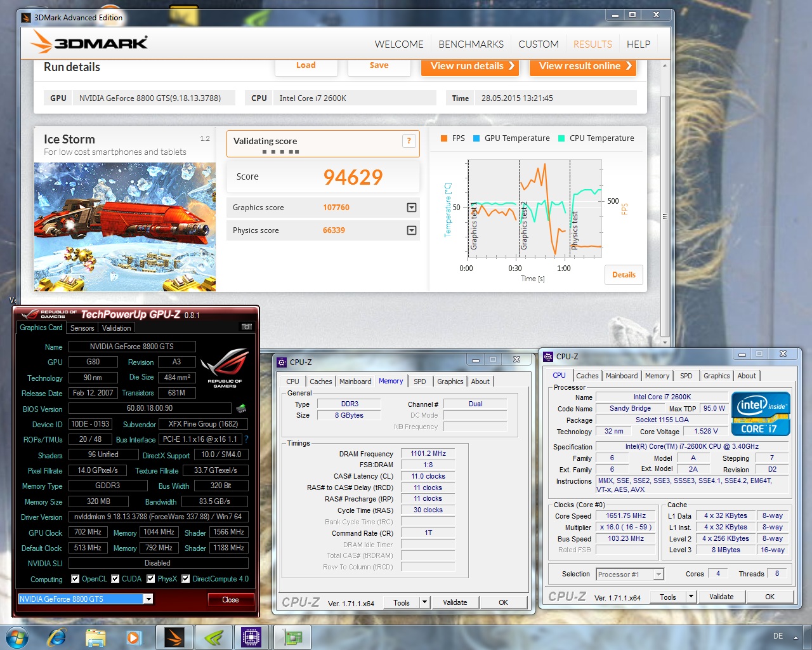Open Windows Media Player from the taskbar
The height and width of the screenshot is (650, 812).
[x=134, y=637]
